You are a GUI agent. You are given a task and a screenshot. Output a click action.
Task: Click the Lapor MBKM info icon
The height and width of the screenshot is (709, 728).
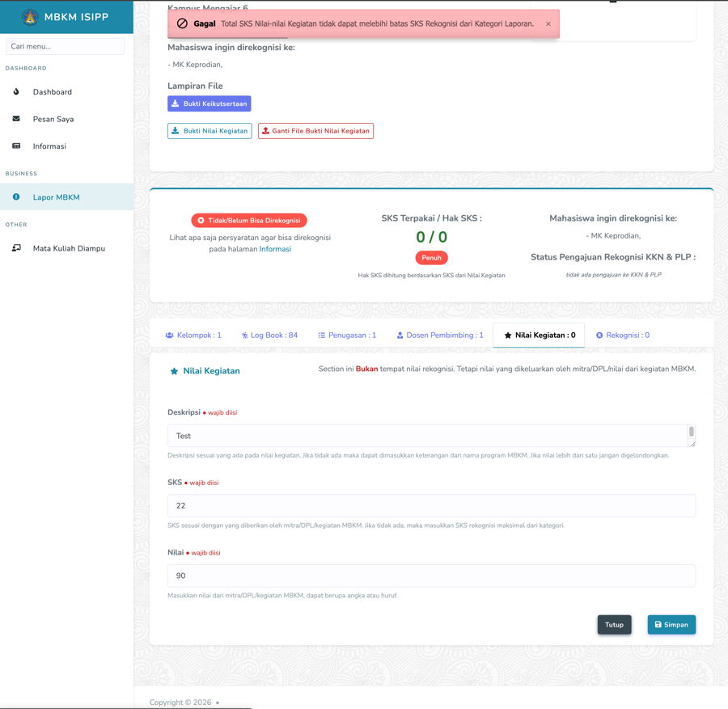(16, 197)
